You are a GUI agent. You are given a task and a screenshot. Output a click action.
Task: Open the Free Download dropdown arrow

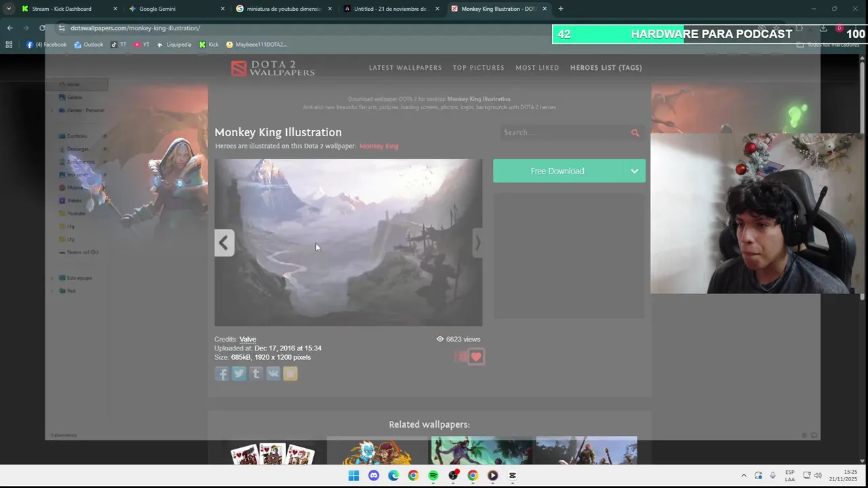(635, 171)
